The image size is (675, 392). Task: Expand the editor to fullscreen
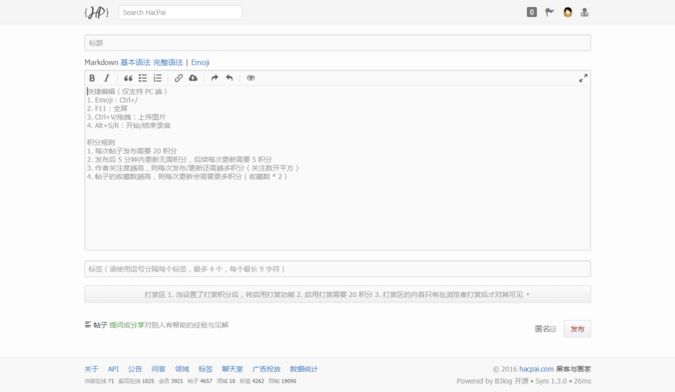point(583,78)
